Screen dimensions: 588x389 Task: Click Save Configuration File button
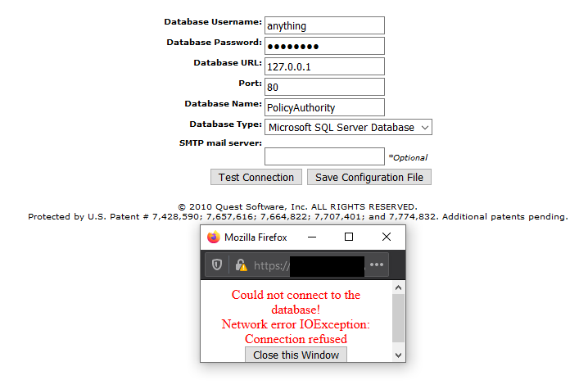coord(369,177)
